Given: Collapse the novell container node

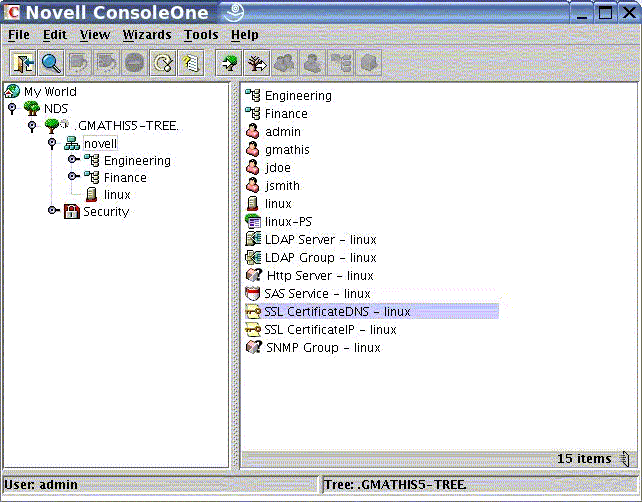Looking at the screenshot, I should point(52,143).
